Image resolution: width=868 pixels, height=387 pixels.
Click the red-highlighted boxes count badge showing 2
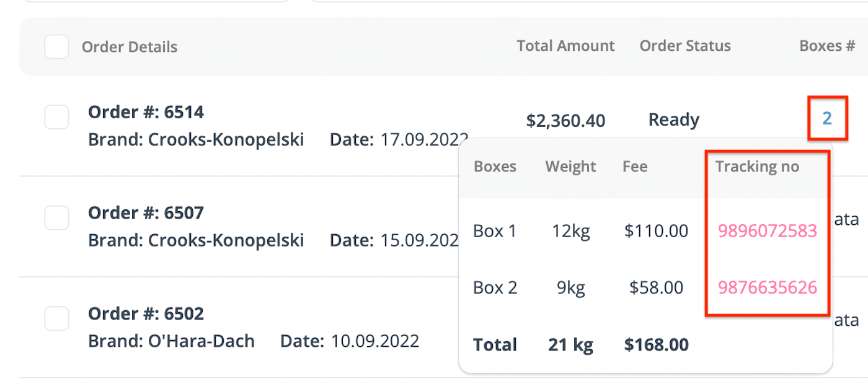(828, 118)
